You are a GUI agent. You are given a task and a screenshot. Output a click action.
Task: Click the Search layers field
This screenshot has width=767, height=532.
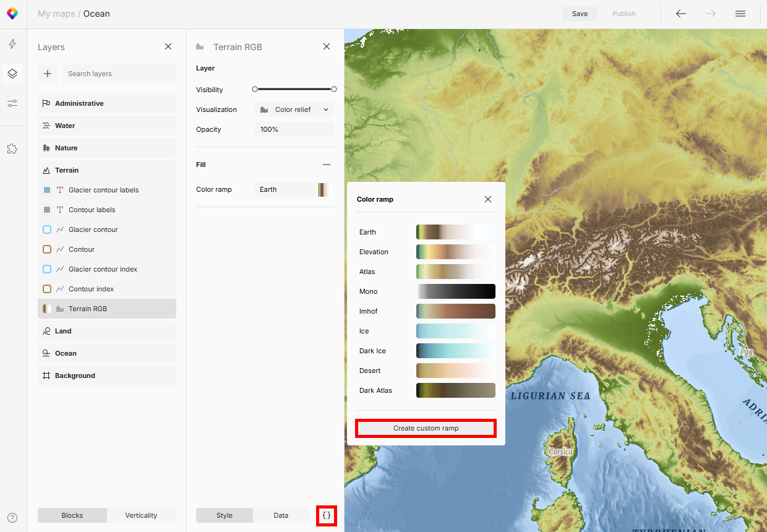[119, 74]
